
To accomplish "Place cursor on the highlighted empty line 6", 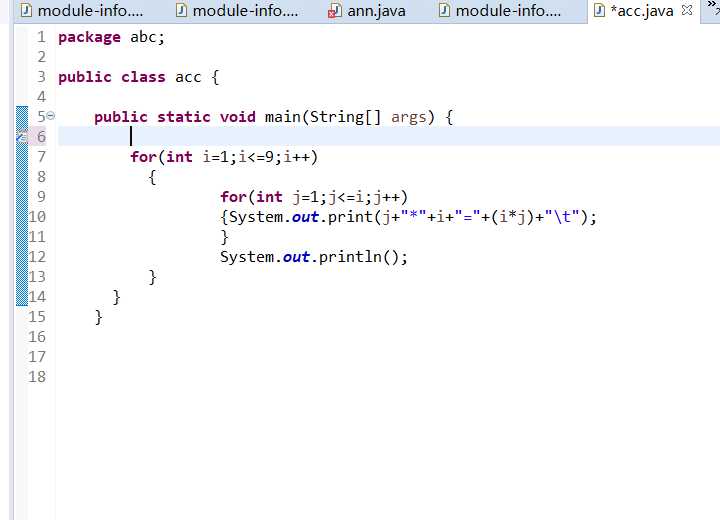I will click(388, 136).
